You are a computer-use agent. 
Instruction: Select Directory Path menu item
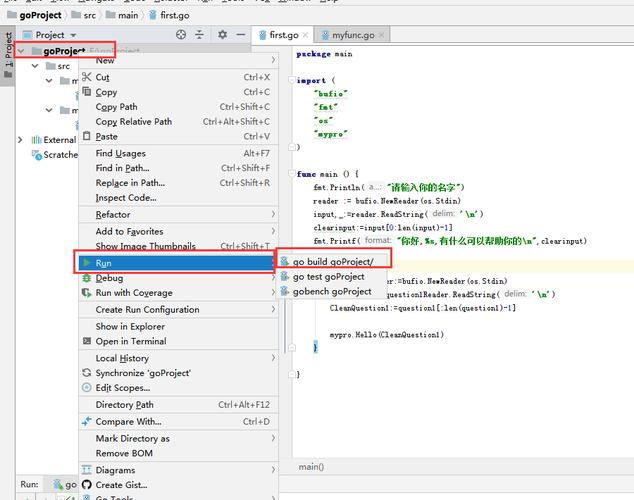click(178, 405)
